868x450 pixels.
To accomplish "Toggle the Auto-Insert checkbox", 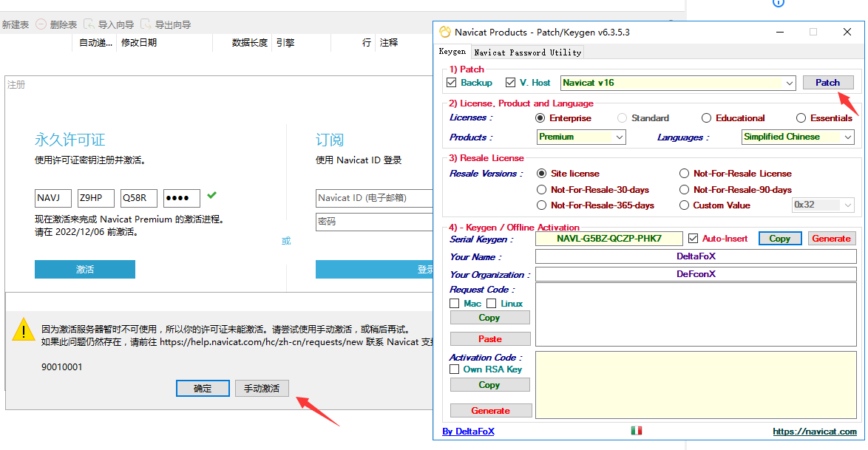I will click(693, 239).
